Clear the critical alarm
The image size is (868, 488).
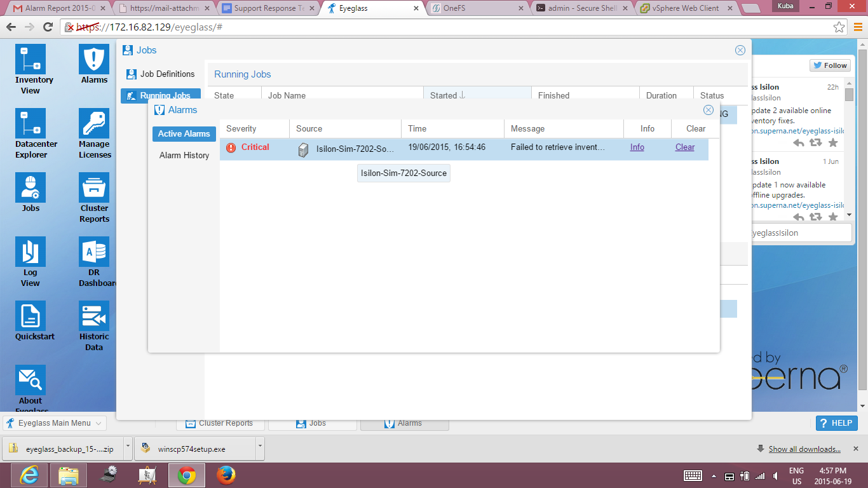[685, 147]
